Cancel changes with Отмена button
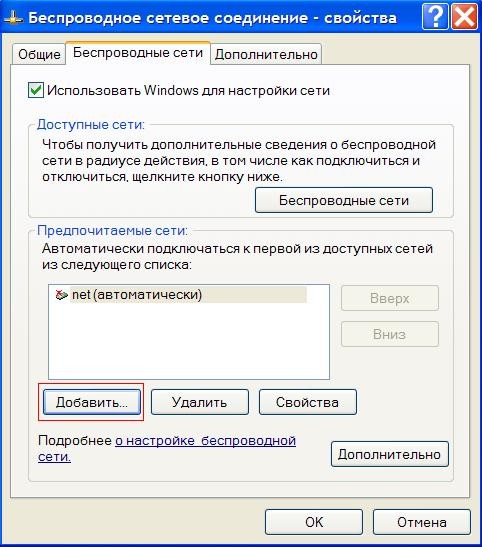The height and width of the screenshot is (547, 482). point(422,522)
